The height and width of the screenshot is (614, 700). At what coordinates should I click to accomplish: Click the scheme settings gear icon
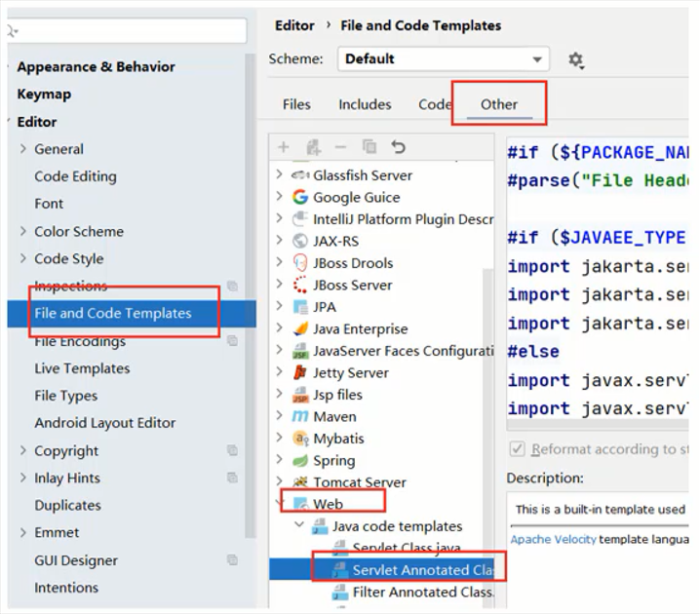(576, 60)
